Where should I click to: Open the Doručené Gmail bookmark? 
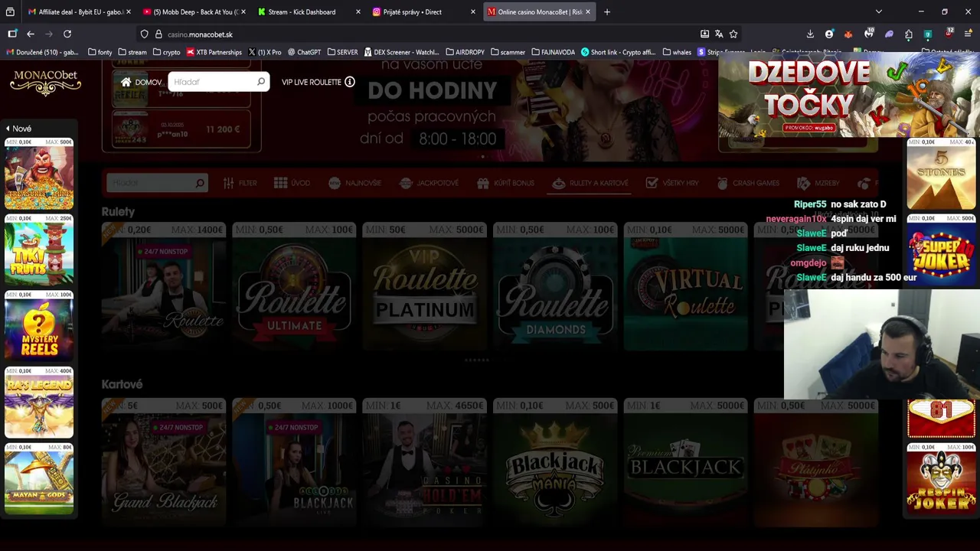[42, 52]
